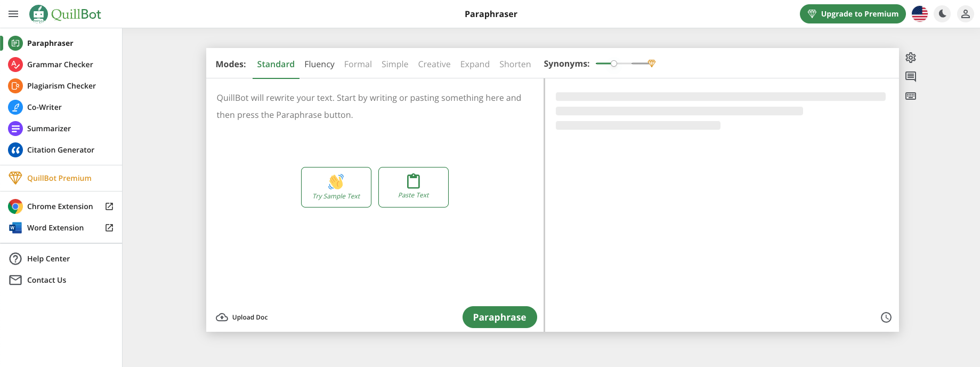Click the Summarizer sidebar icon
Viewport: 980px width, 367px height.
pos(15,129)
